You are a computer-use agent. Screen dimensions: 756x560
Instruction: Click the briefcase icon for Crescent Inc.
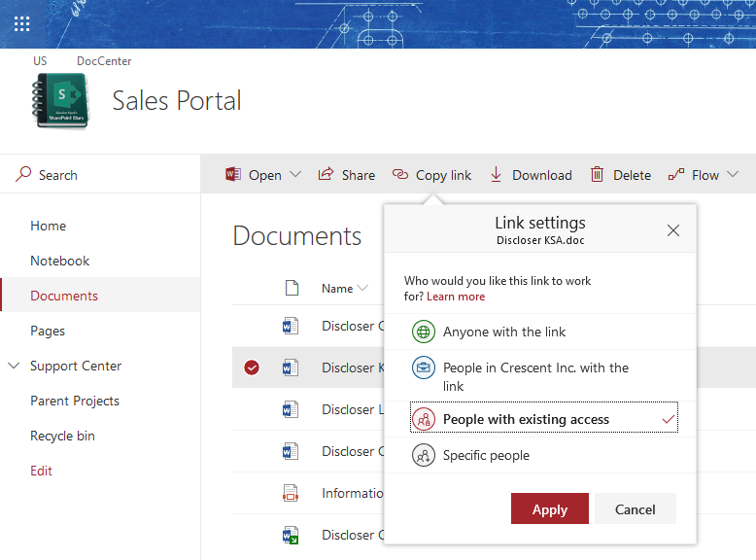424,367
